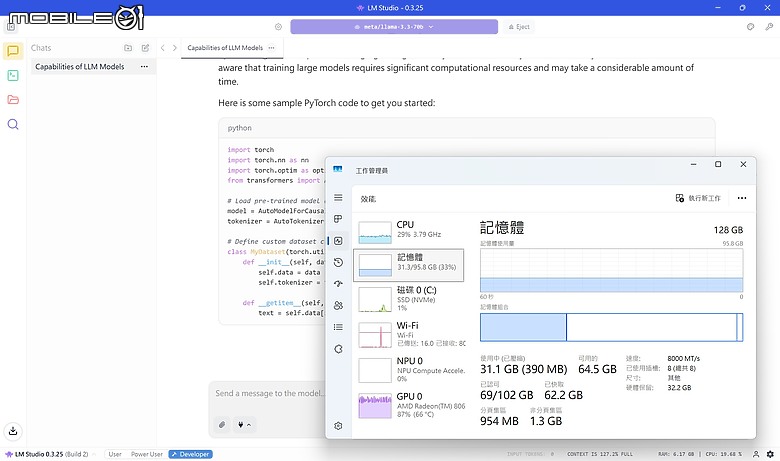Click the 64.5 GB available memory value
This screenshot has height=461, width=780.
coord(597,369)
